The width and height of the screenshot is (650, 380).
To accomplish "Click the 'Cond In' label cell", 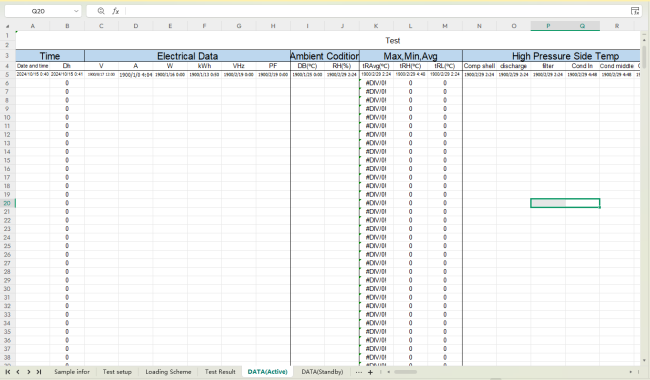I will click(x=582, y=66).
